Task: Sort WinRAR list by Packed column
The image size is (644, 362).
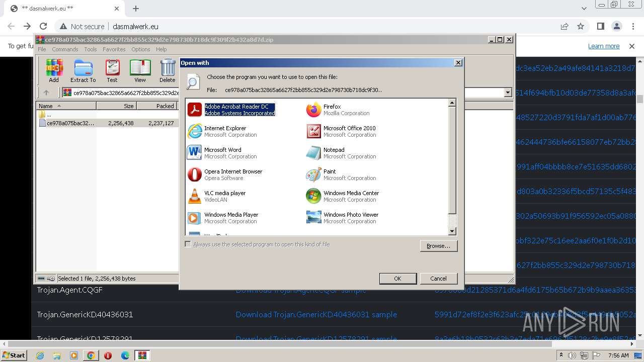Action: pyautogui.click(x=157, y=106)
